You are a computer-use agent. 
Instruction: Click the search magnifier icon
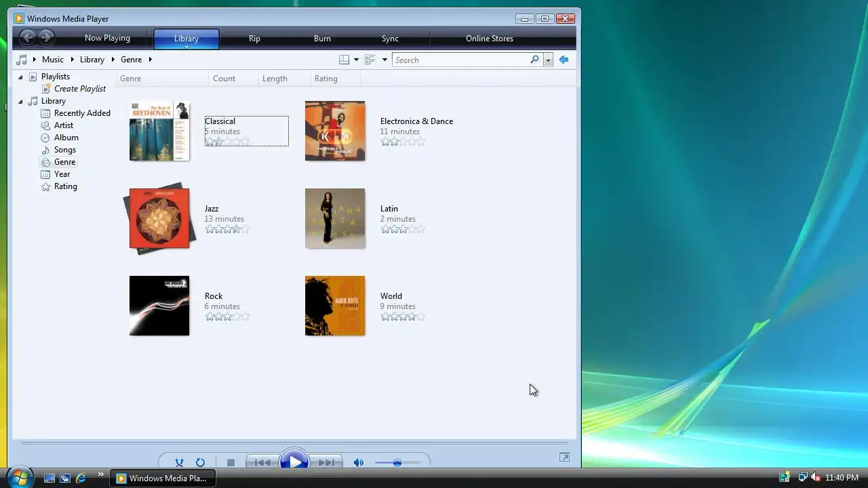tap(534, 60)
